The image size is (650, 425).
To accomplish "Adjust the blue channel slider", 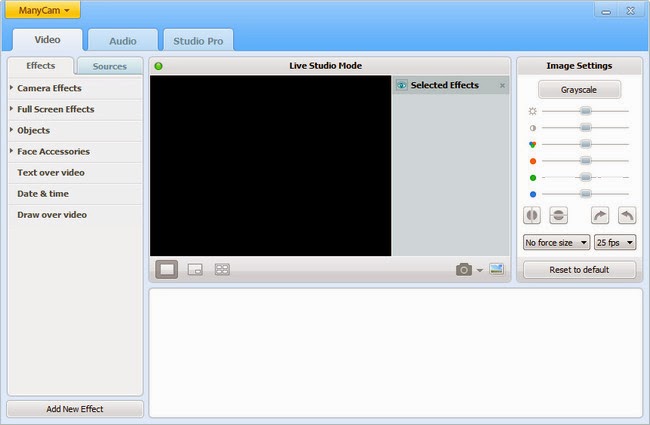I will 585,194.
